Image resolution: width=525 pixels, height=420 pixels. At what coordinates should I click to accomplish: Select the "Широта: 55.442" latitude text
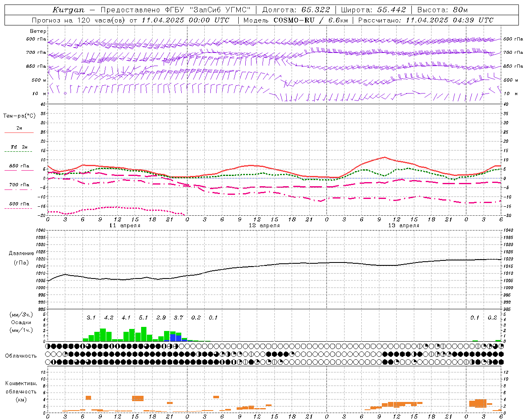374,10
